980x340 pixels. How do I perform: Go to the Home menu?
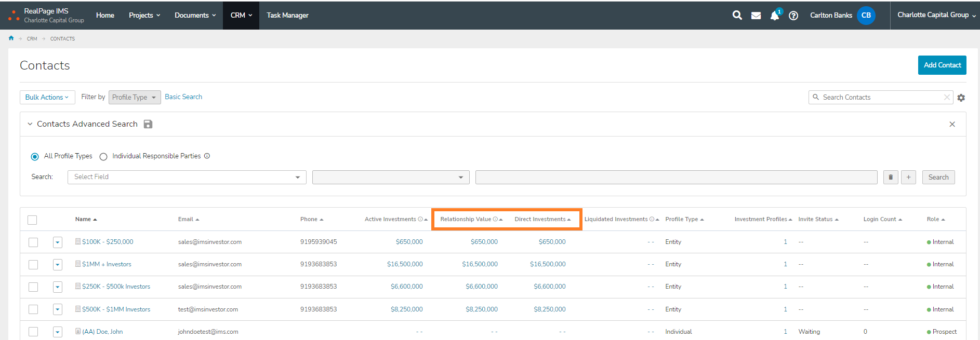point(105,15)
